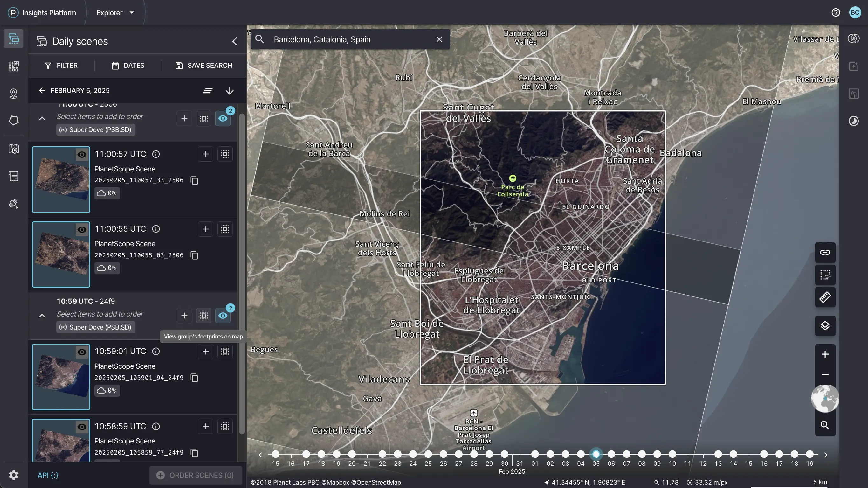
Task: Click the Barcelona location search field
Action: click(x=350, y=39)
